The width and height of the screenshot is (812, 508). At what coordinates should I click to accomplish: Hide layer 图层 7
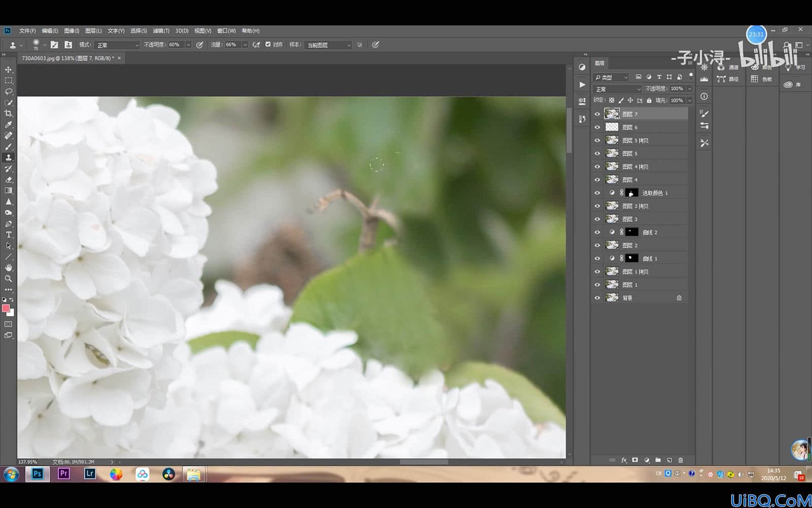[x=597, y=114]
